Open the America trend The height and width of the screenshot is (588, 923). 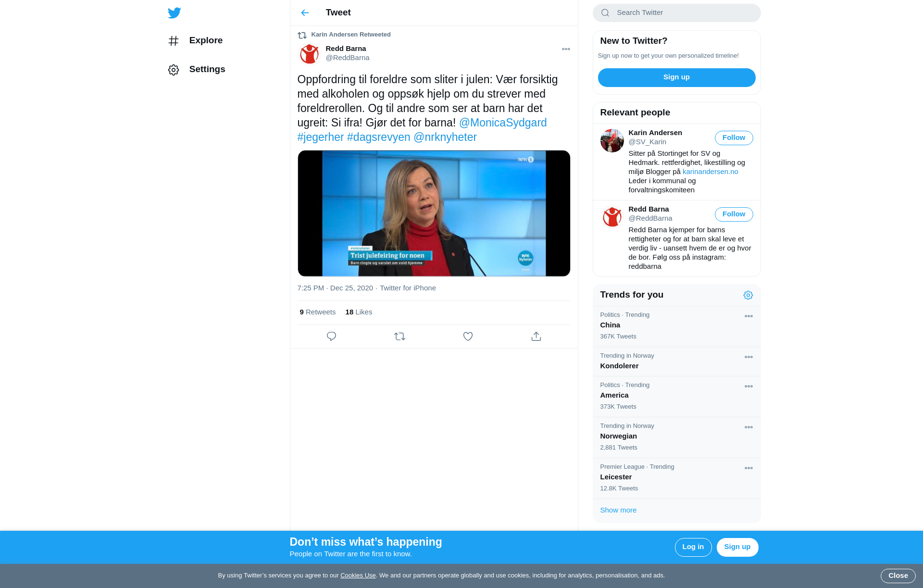pos(676,397)
